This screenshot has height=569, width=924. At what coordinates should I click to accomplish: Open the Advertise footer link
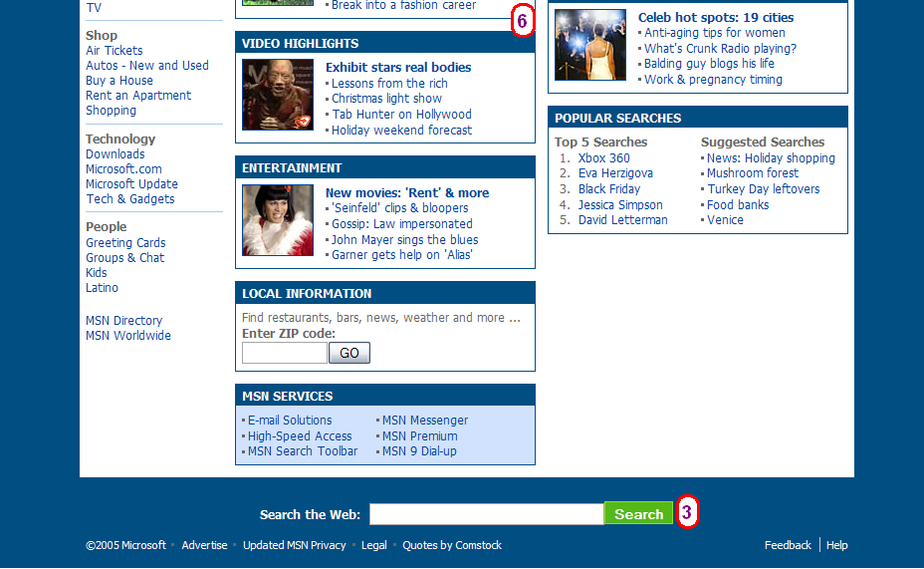pyautogui.click(x=204, y=545)
